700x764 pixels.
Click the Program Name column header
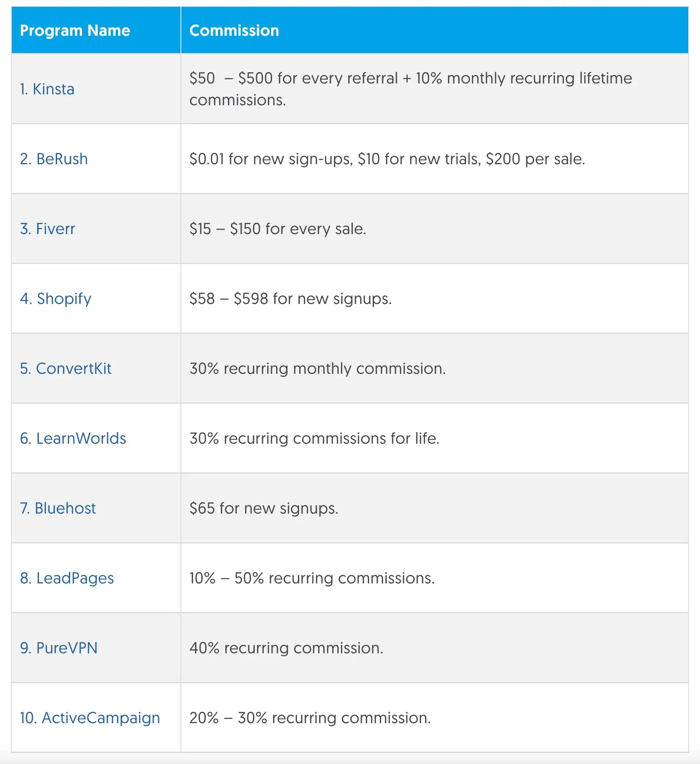tap(75, 30)
